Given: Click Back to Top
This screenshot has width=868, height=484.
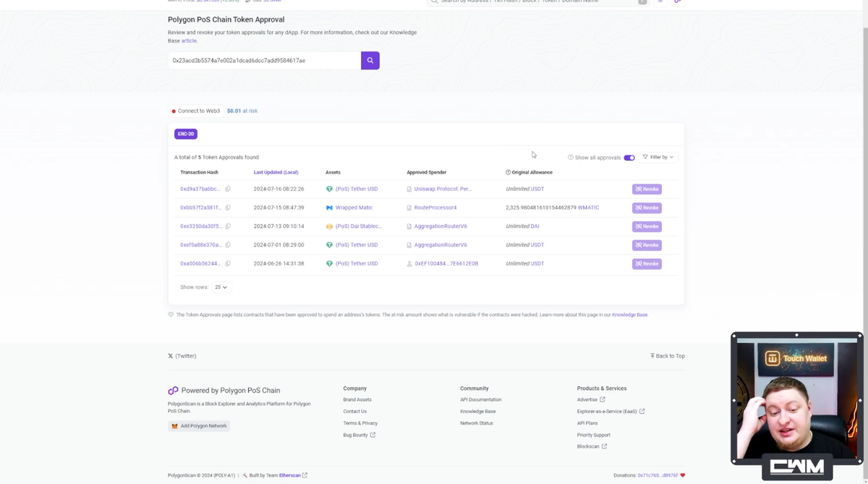Looking at the screenshot, I should (668, 356).
